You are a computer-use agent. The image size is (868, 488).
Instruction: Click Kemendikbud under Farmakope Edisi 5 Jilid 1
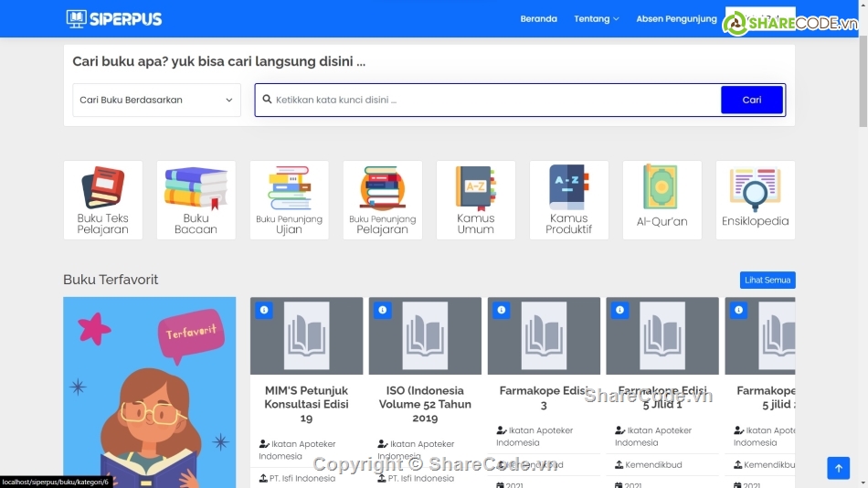[x=648, y=465]
